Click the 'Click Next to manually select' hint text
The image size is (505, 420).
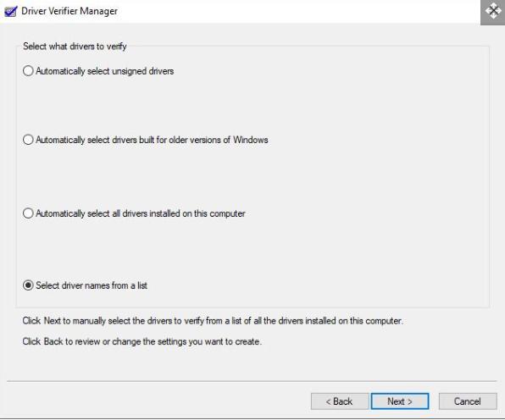tap(213, 321)
